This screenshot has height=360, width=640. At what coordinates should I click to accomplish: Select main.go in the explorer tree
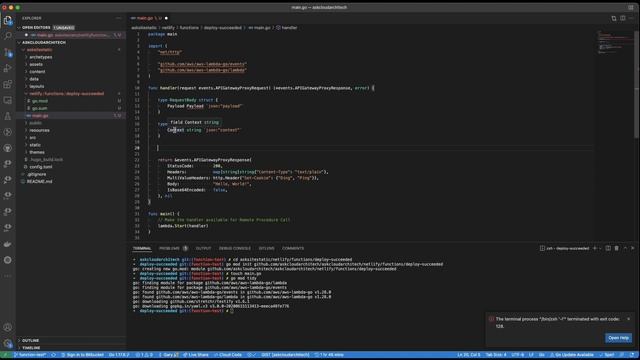pos(40,116)
